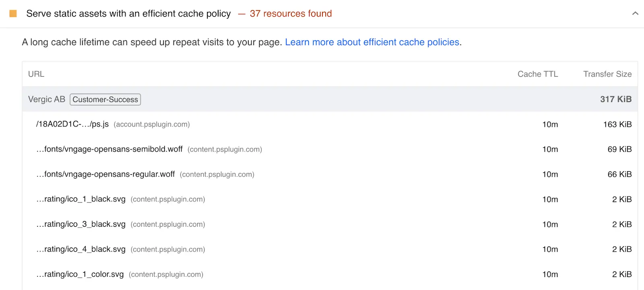Screen dimensions: 644x290
Task: Click the Cache TTL column header
Action: click(x=538, y=74)
